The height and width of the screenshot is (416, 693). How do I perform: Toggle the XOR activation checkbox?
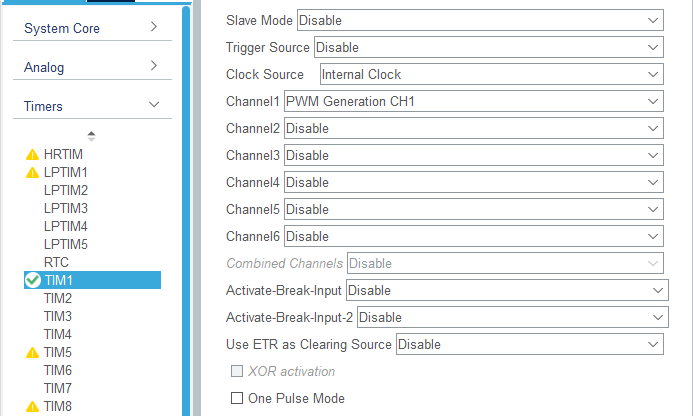pyautogui.click(x=237, y=372)
